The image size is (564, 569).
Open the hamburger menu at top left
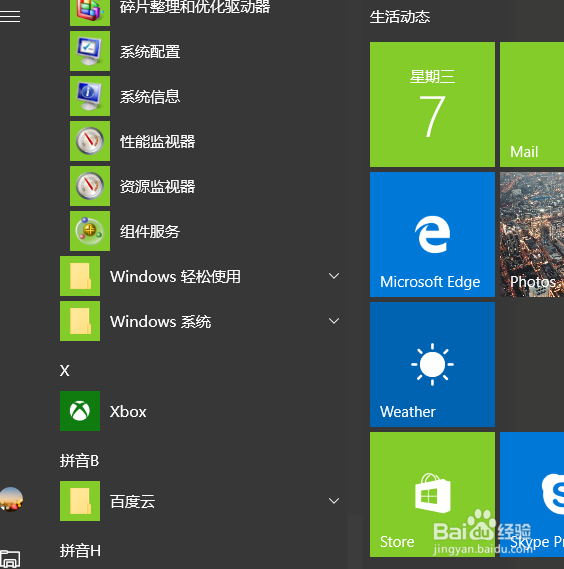pyautogui.click(x=10, y=16)
